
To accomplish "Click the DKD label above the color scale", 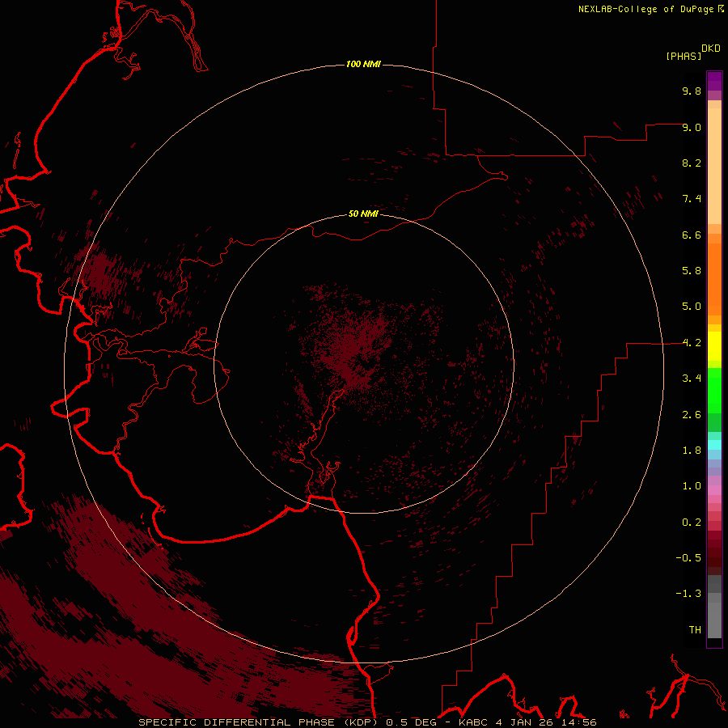I will tap(711, 49).
